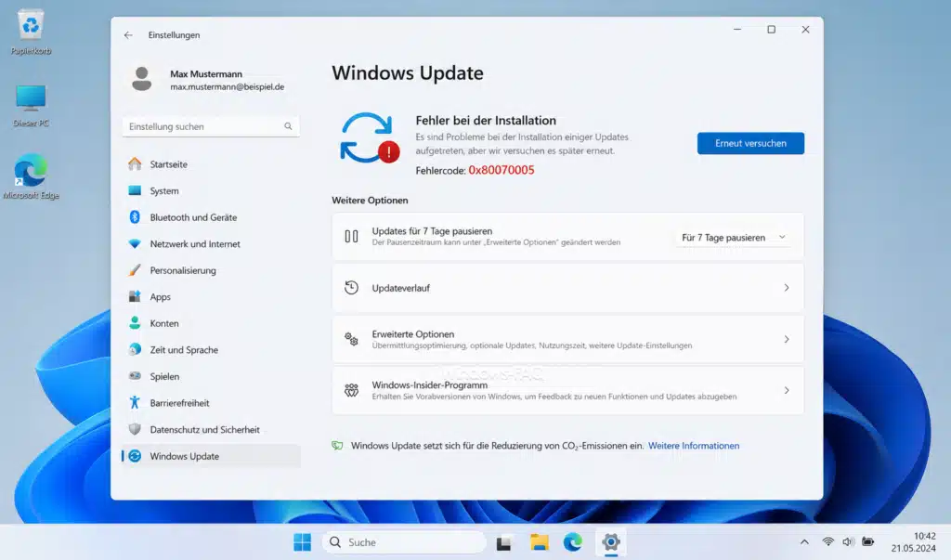This screenshot has height=560, width=951.
Task: Click the green leaf CO2 icon
Action: pos(337,446)
